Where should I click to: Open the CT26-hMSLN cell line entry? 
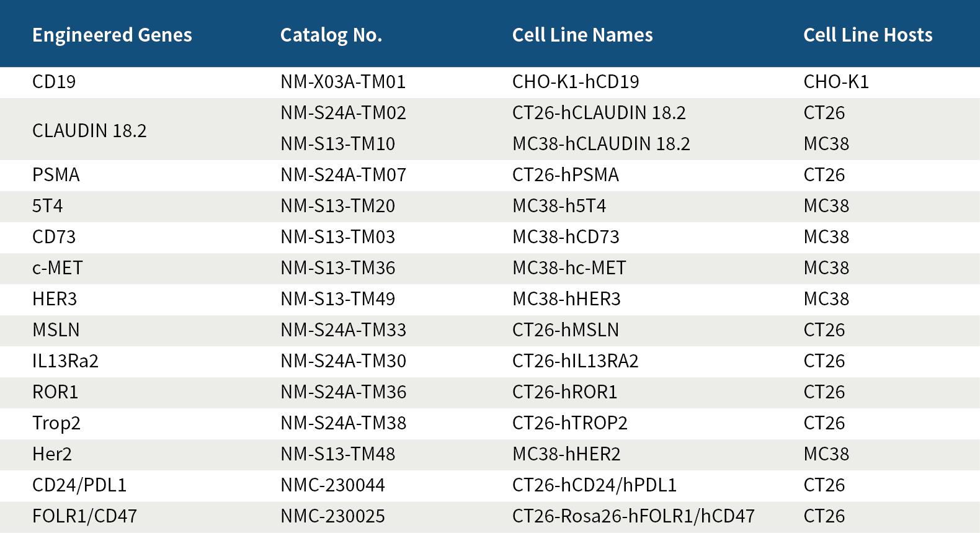565,330
